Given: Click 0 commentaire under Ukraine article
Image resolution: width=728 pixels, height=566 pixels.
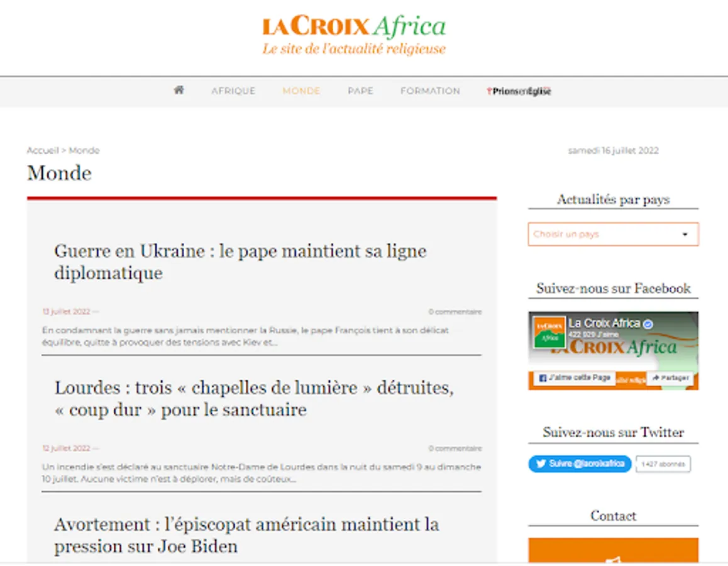Looking at the screenshot, I should click(x=455, y=311).
